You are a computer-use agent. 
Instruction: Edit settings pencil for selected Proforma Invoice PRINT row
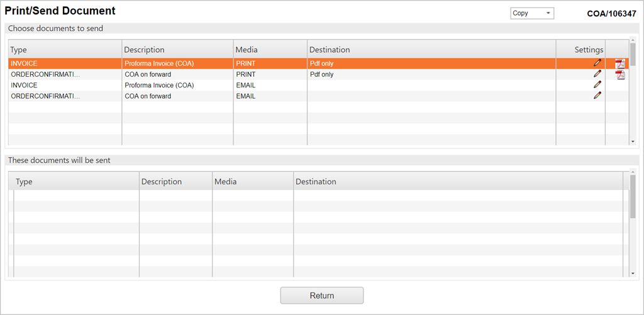pyautogui.click(x=597, y=63)
